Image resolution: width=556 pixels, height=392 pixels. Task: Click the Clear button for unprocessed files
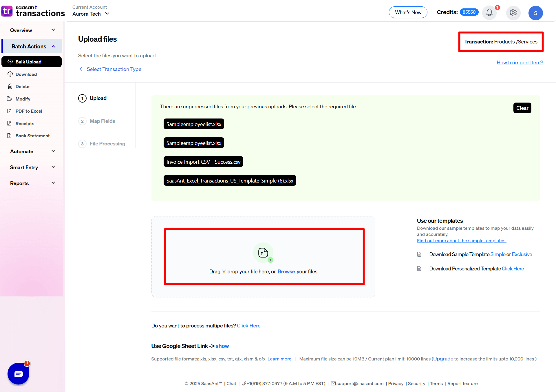coord(522,108)
